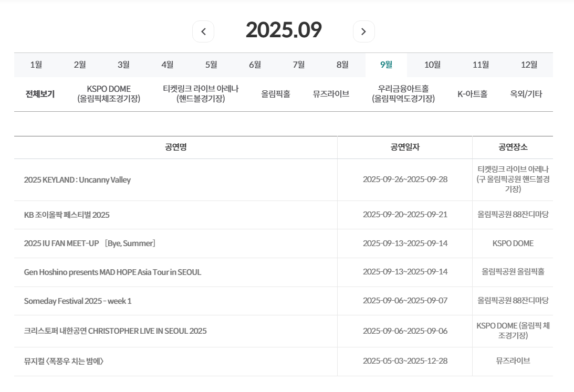This screenshot has width=574, height=392.
Task: Select the 2월 month tab
Action: coord(80,65)
